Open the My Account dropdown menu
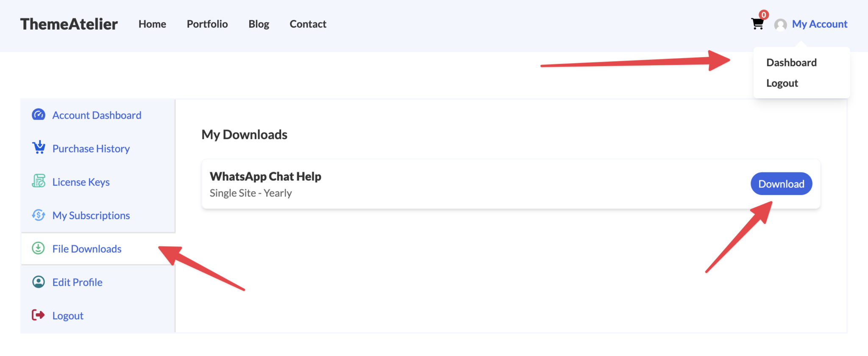Viewport: 868px width, 356px height. 819,24
